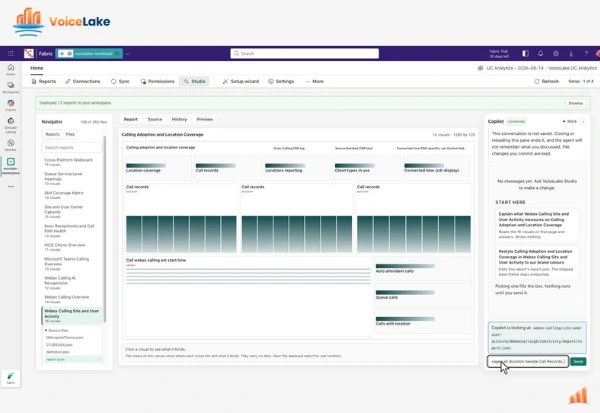Select the Home ribbon tab

point(37,68)
